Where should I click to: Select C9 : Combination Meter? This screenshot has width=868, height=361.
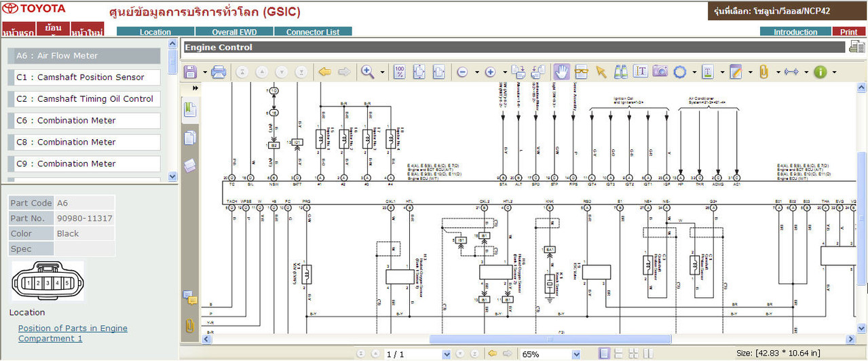click(84, 164)
